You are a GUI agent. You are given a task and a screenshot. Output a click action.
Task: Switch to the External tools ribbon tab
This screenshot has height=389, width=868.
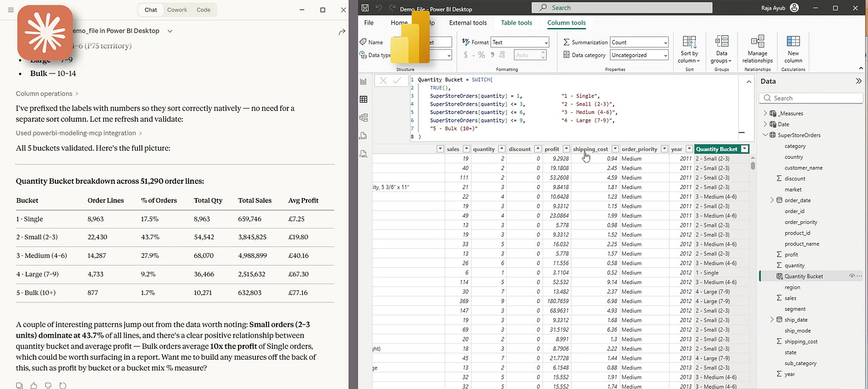(468, 23)
